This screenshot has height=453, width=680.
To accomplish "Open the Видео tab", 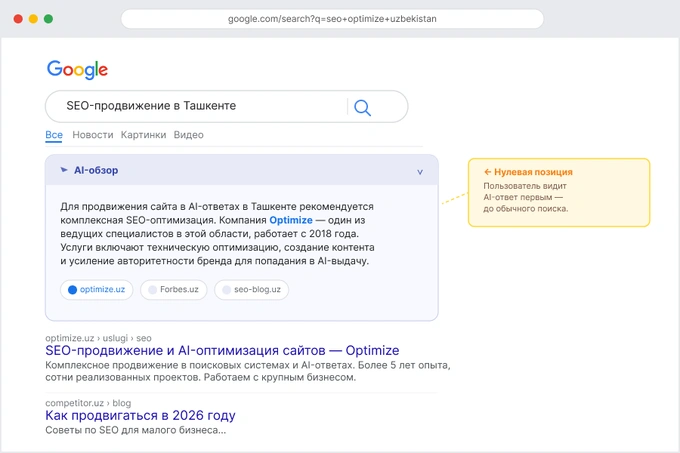I will click(x=189, y=135).
